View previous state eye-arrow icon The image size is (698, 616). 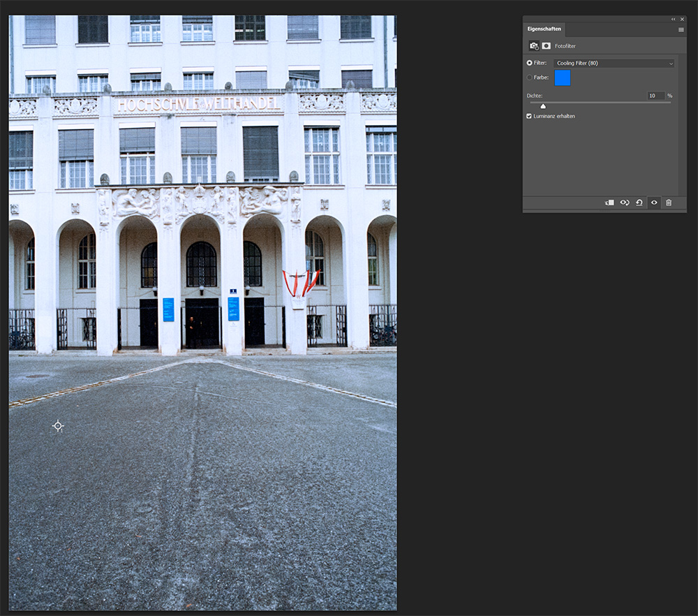coord(625,203)
